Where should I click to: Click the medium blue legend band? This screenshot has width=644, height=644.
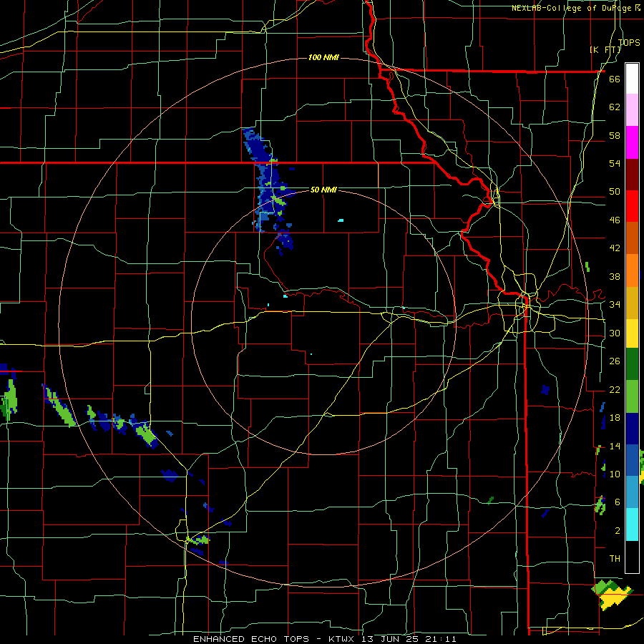(632, 460)
